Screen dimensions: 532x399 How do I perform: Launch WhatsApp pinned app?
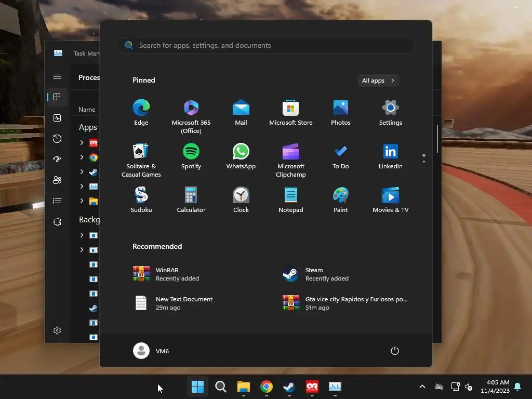click(x=241, y=156)
